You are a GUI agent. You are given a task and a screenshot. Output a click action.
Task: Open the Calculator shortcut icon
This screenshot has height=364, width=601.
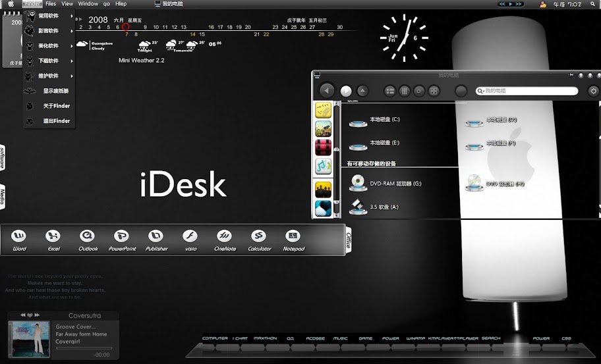tap(259, 236)
